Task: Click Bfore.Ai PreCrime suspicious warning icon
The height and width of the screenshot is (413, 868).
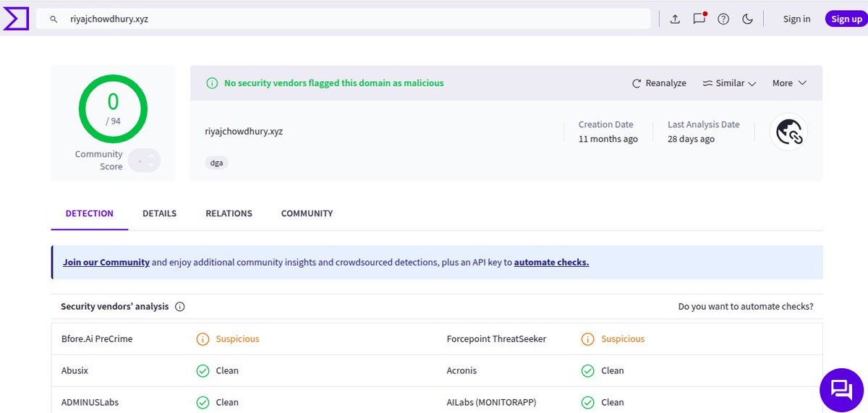Action: click(x=203, y=339)
